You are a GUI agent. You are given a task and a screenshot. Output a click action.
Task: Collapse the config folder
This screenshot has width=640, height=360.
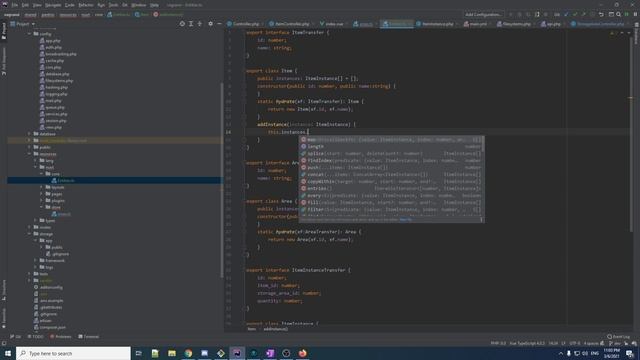click(30, 34)
